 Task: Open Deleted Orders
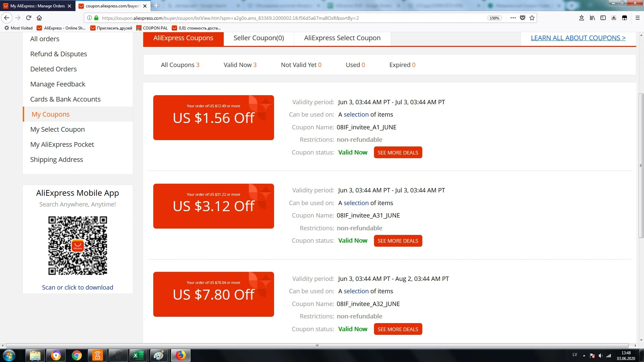pos(53,69)
